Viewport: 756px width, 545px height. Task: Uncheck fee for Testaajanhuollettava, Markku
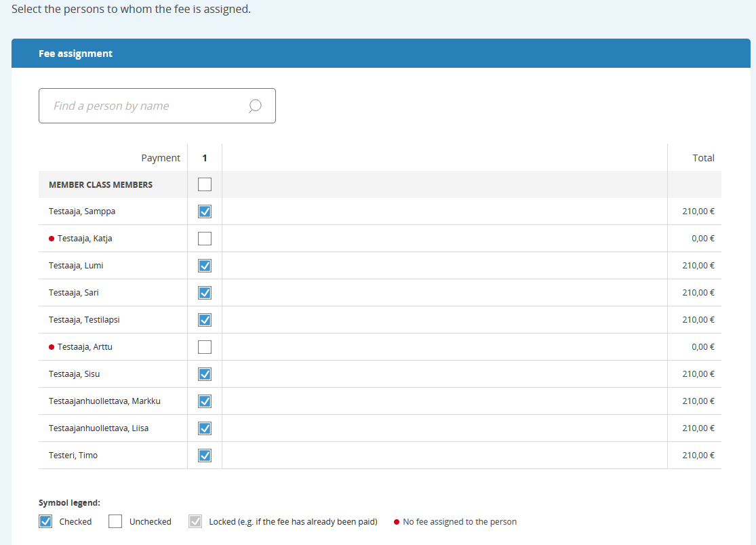[x=205, y=401]
